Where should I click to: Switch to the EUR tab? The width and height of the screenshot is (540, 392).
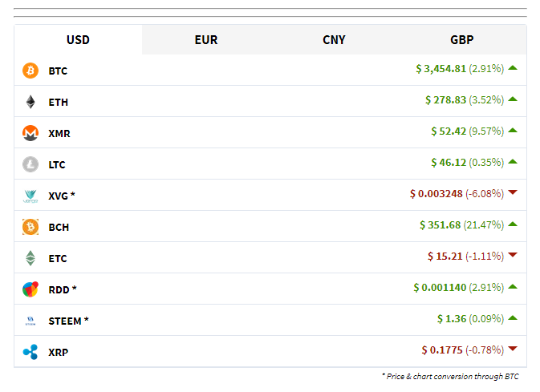click(x=206, y=39)
